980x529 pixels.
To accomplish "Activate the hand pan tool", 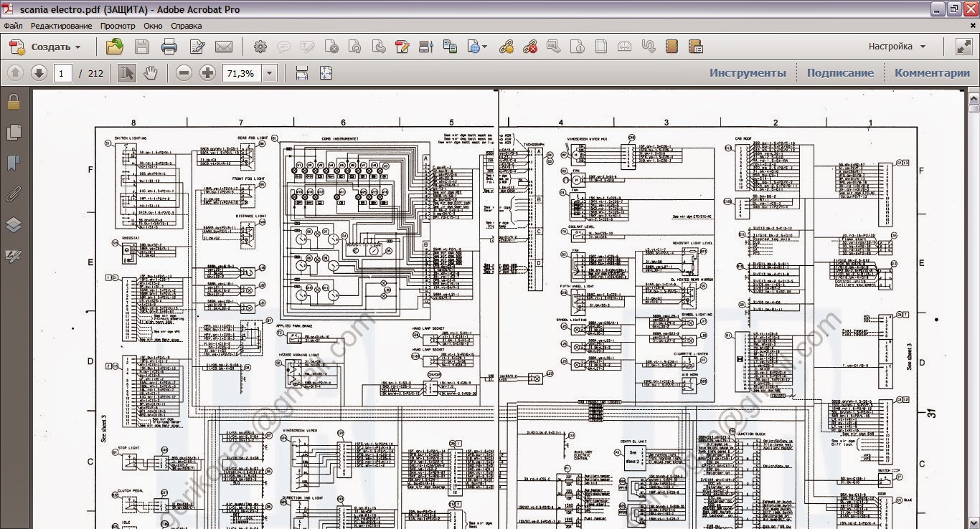I will (150, 72).
